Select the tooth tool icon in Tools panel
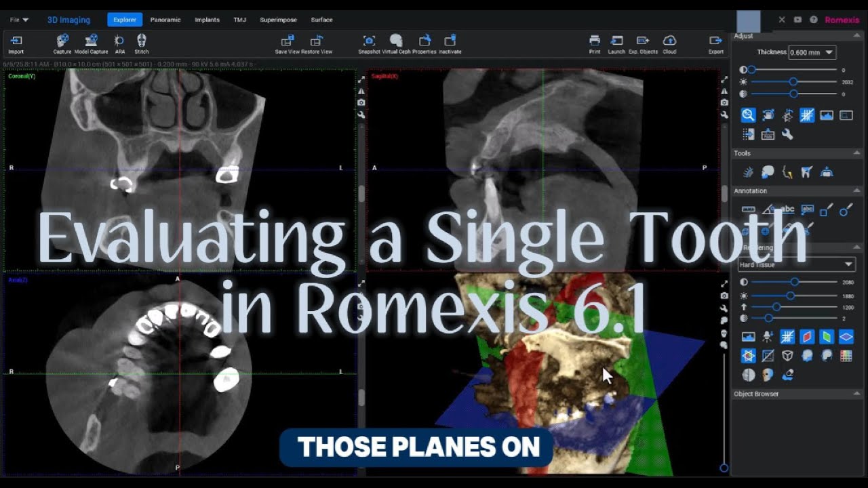Screen dimensions: 868x488 coord(806,172)
